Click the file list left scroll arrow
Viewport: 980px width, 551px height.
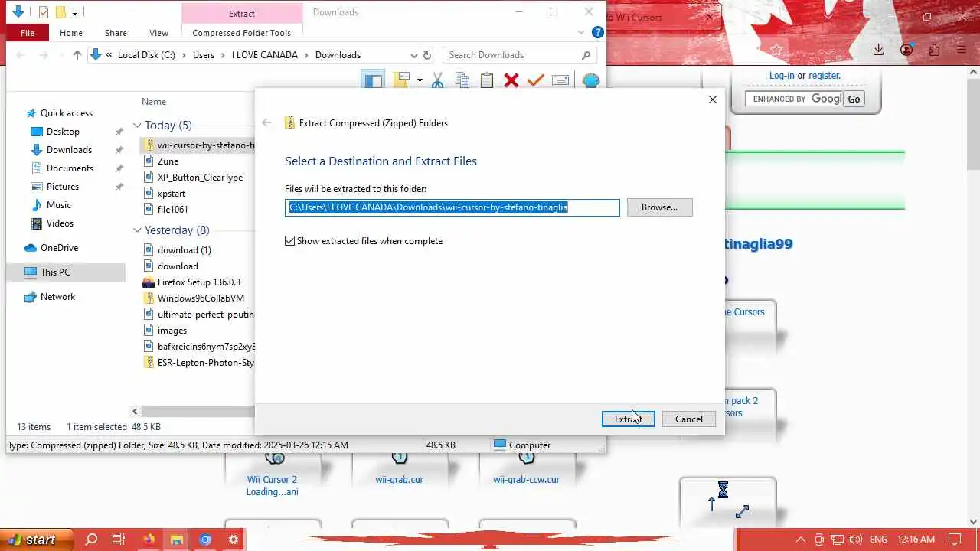[135, 412]
